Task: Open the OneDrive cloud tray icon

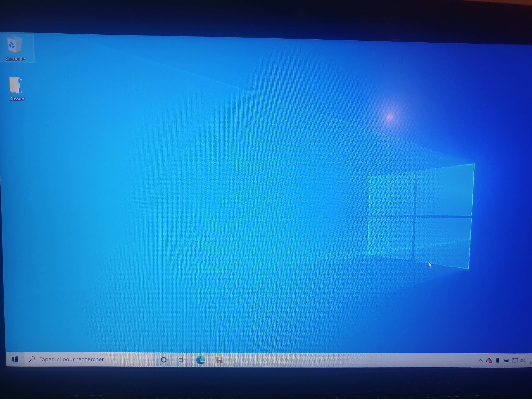Action: [x=489, y=360]
